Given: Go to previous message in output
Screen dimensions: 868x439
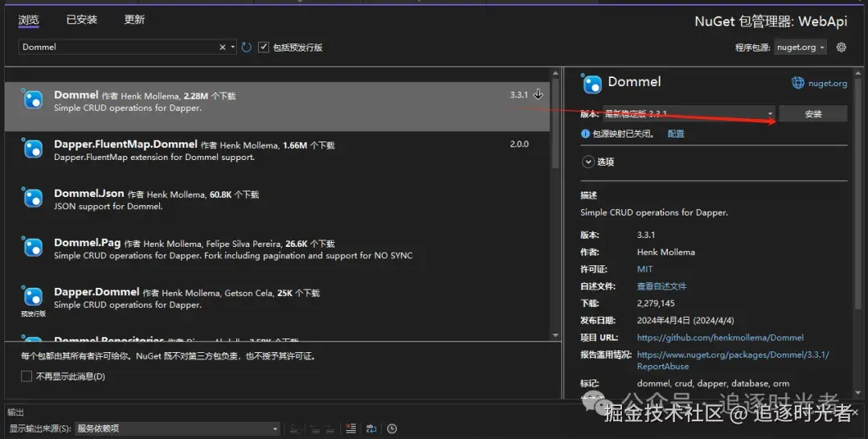Looking at the screenshot, I should coord(315,429).
